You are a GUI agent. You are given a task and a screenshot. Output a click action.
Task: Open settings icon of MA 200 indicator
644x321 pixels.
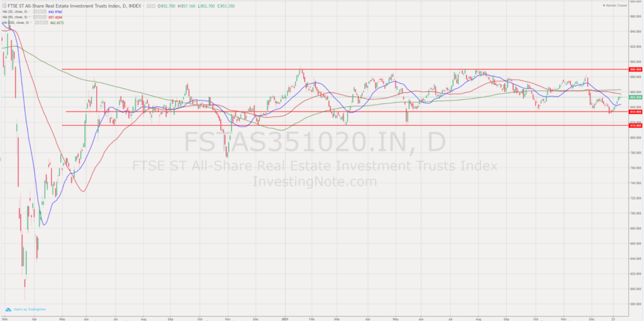42,23
